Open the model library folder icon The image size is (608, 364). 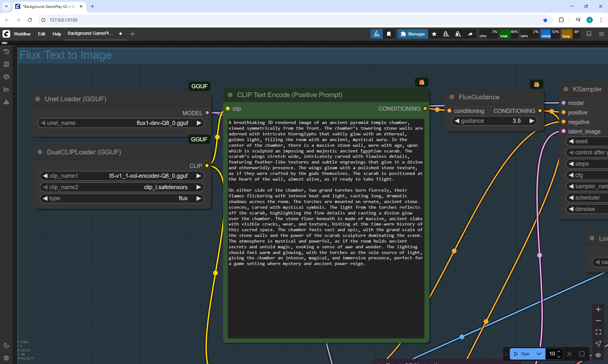[6, 89]
